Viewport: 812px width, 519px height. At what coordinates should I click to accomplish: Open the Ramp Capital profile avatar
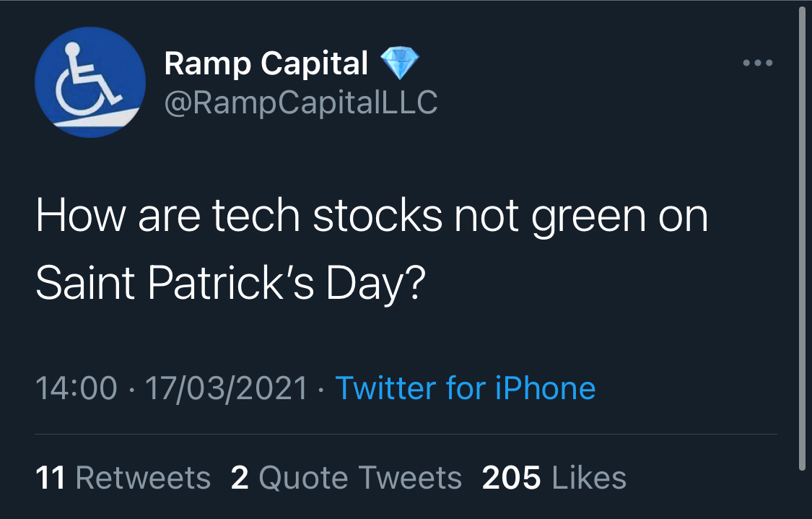click(x=90, y=83)
